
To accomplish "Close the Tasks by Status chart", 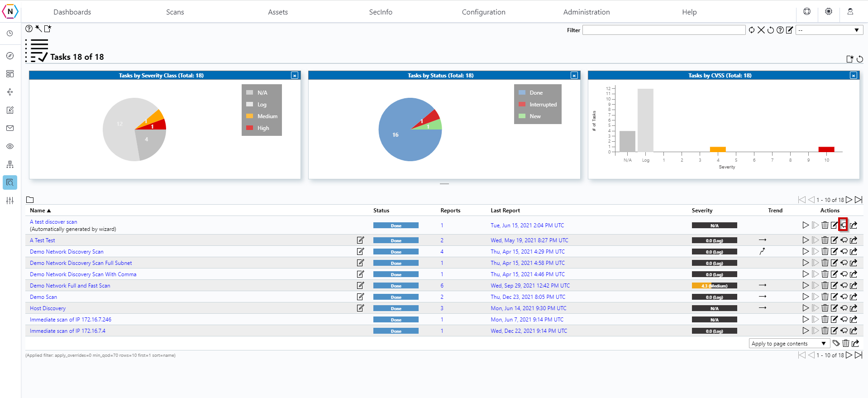I will click(574, 76).
